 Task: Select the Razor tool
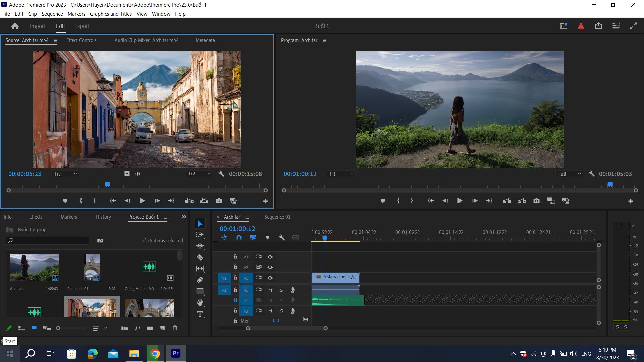[x=200, y=257]
